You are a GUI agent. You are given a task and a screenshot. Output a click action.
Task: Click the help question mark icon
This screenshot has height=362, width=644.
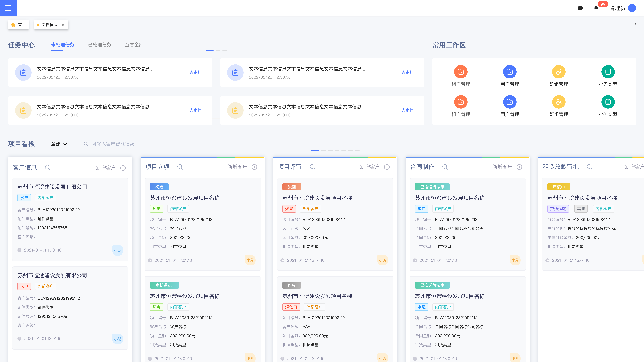click(580, 8)
